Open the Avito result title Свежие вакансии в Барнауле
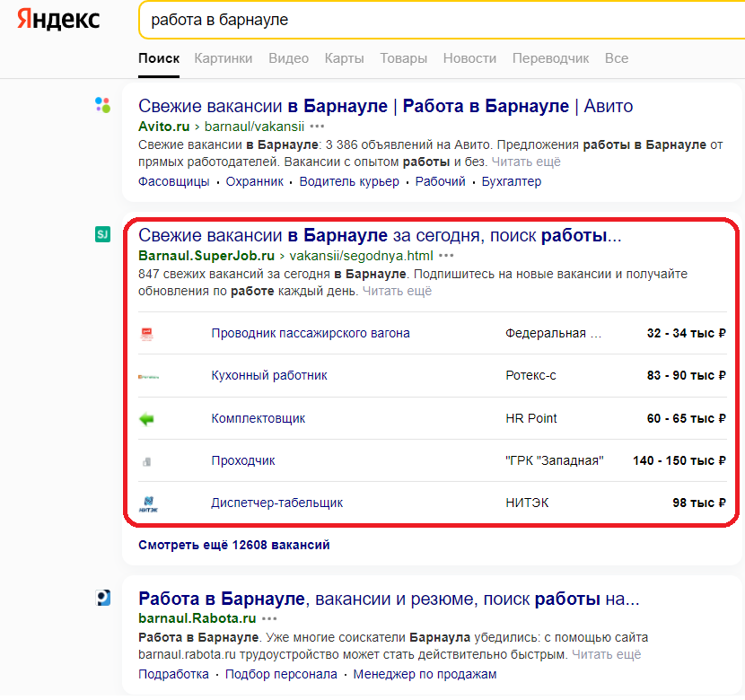The width and height of the screenshot is (745, 700). click(x=385, y=106)
